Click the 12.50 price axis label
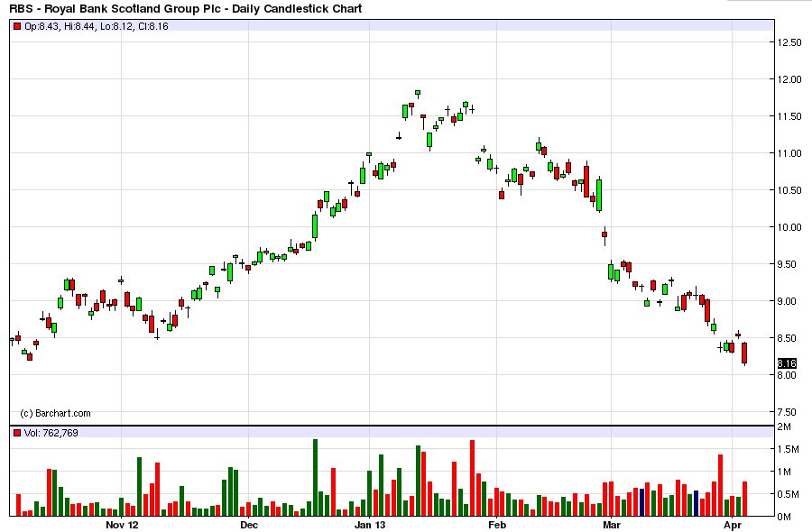The width and height of the screenshot is (812, 532). (x=789, y=42)
